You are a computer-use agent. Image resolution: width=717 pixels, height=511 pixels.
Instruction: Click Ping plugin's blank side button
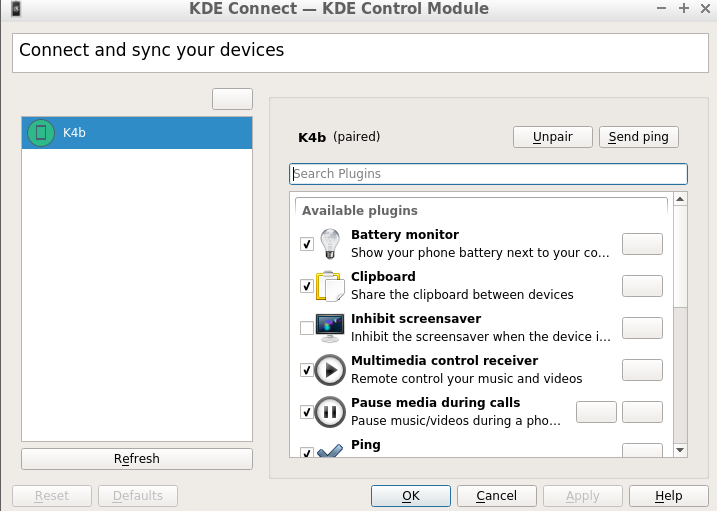[642, 450]
